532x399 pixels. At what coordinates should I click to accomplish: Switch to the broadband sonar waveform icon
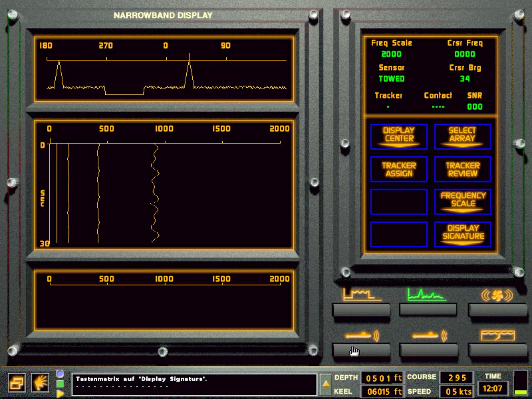[361, 294]
